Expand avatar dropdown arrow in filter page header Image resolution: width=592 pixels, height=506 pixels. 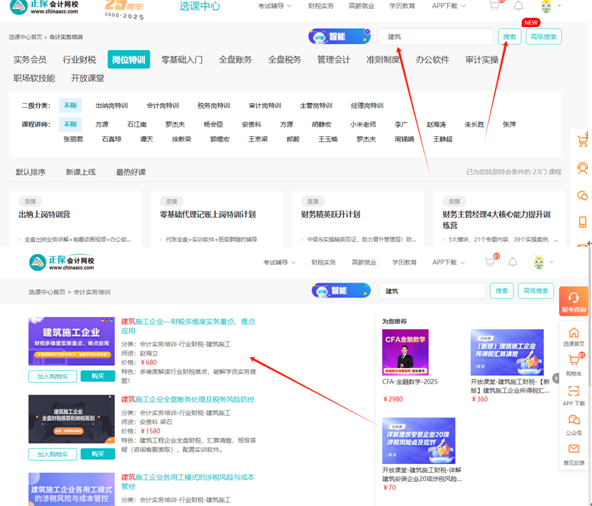[559, 6]
